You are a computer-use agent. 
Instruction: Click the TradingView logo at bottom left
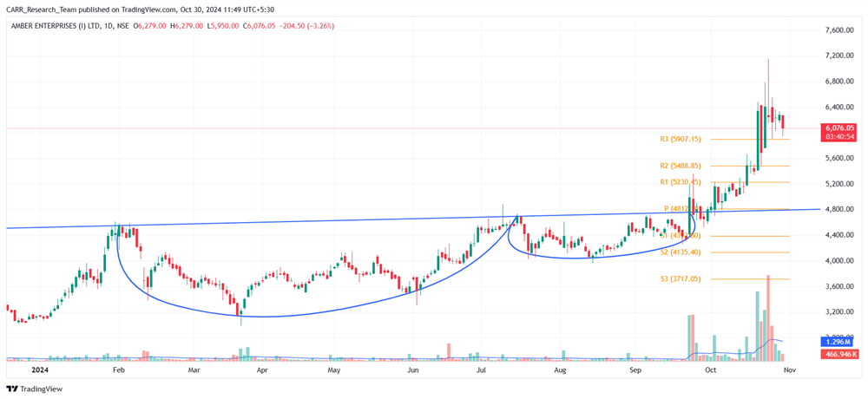pyautogui.click(x=35, y=389)
